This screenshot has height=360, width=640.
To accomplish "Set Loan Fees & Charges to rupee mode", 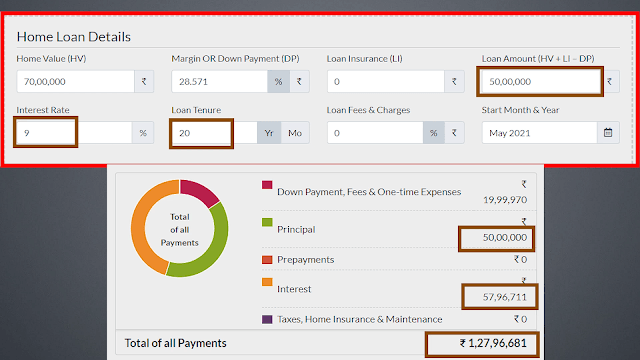I will (454, 133).
